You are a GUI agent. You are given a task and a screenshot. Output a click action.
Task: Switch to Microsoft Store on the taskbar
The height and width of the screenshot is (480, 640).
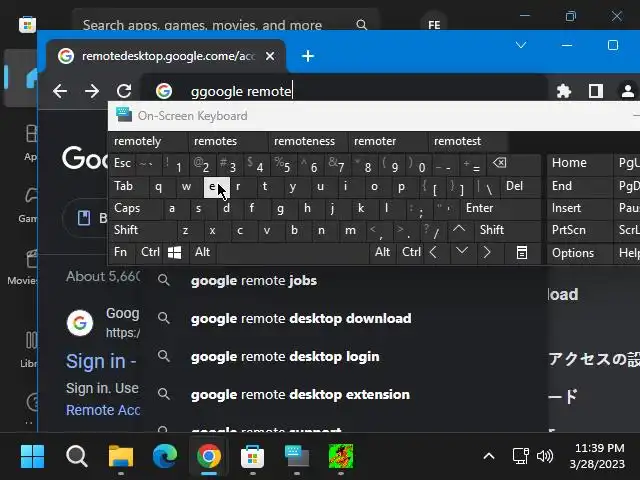pos(253,456)
